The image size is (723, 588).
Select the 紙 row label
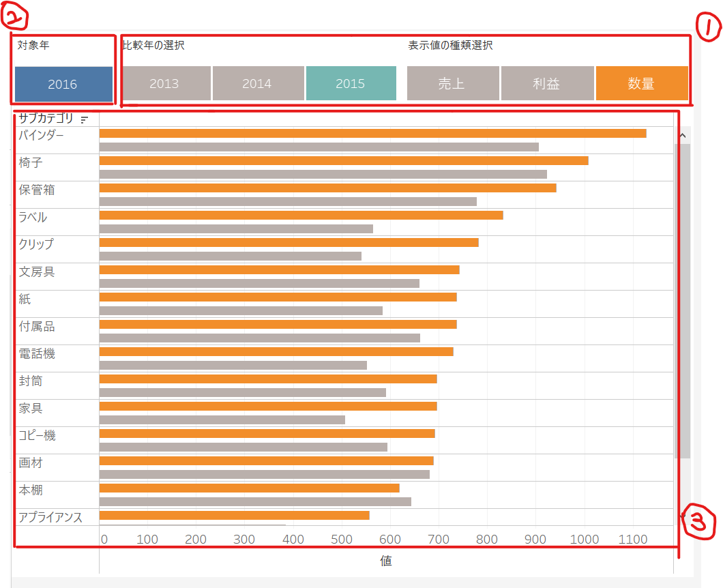[x=25, y=298]
